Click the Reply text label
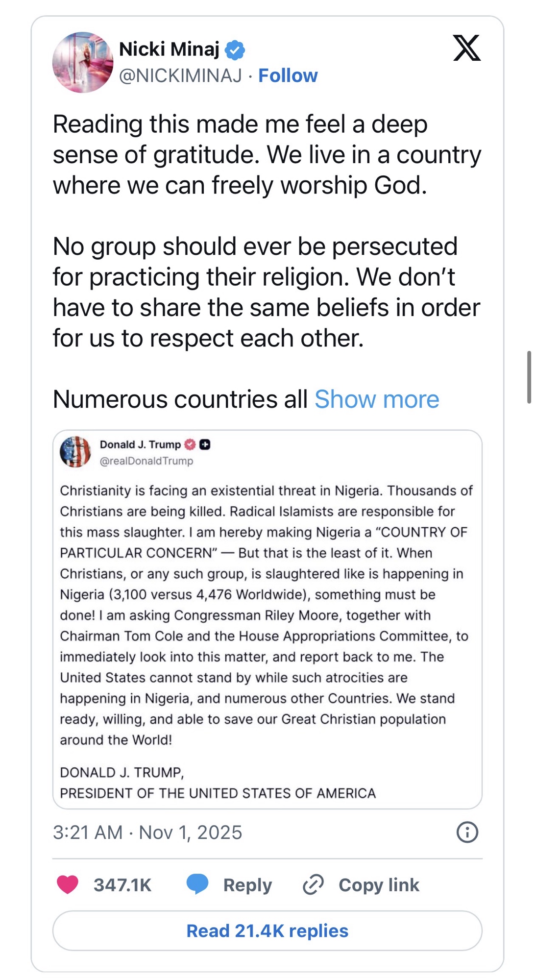This screenshot has width=535, height=980. (x=247, y=885)
